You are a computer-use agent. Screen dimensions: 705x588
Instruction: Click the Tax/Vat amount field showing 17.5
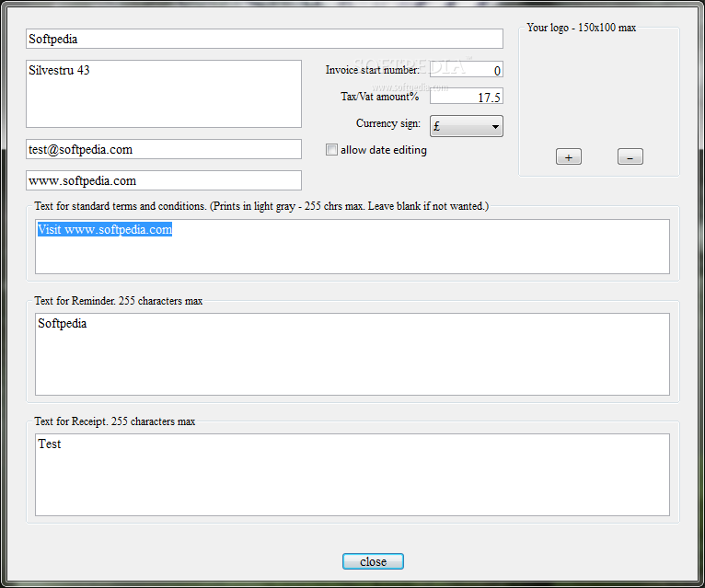[467, 97]
